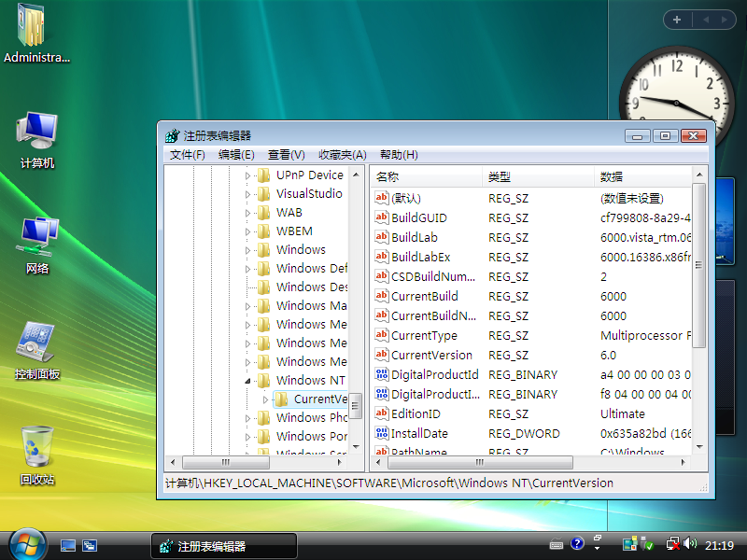Open the Administrator desktop folder icon
Viewport: 747px width, 560px height.
coord(36,34)
